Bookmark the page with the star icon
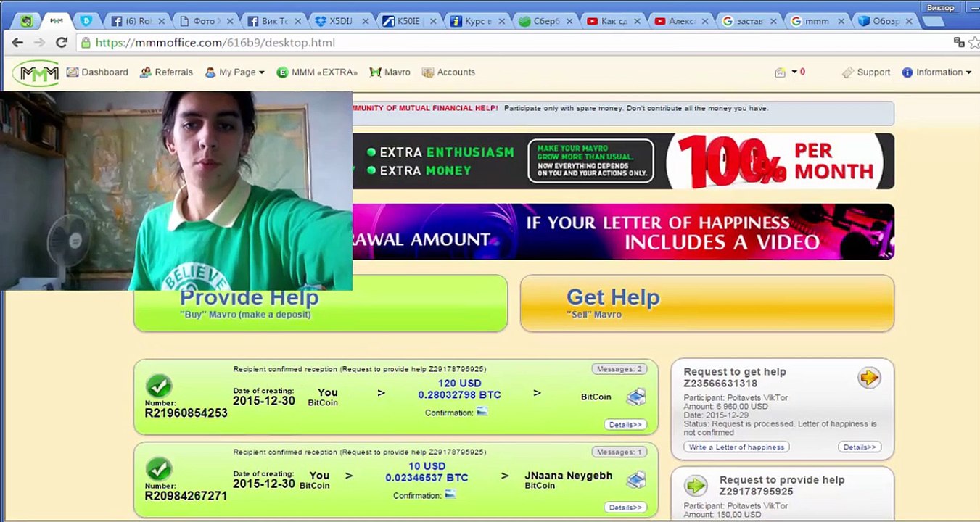This screenshot has height=522, width=980. (973, 43)
